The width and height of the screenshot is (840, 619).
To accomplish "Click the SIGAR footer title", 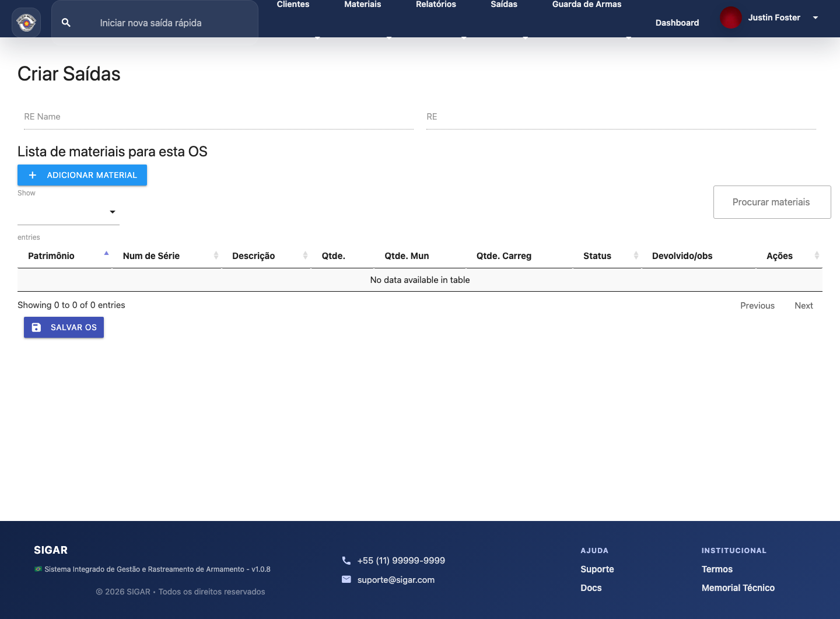I will click(51, 550).
